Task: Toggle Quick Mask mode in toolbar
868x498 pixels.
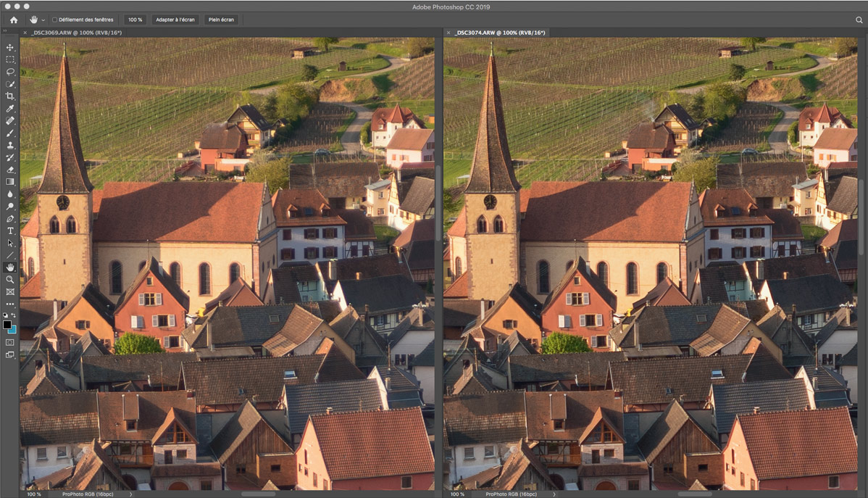Action: pyautogui.click(x=10, y=341)
